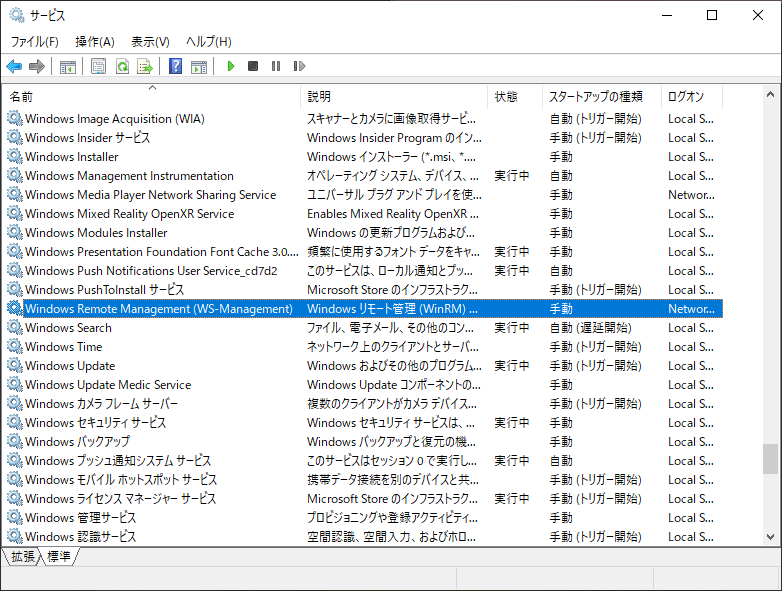Viewport: 782px width, 591px height.
Task: Open the Properties toolbar icon
Action: (x=98, y=66)
